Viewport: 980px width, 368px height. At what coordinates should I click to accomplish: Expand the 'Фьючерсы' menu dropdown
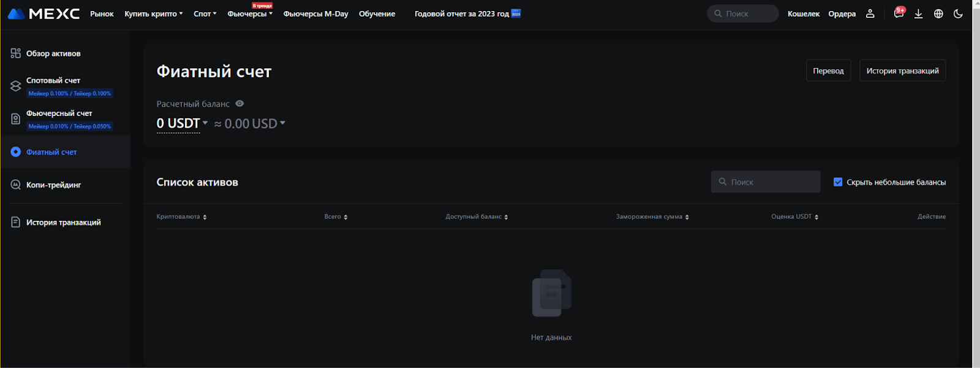[250, 13]
